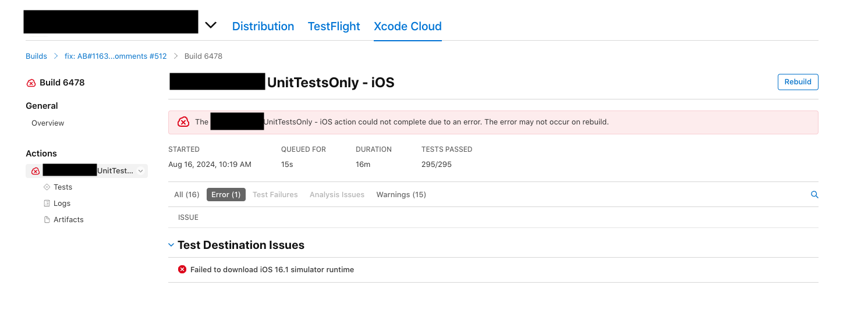Open the Tests sidebar item
868x310 pixels.
pyautogui.click(x=63, y=187)
